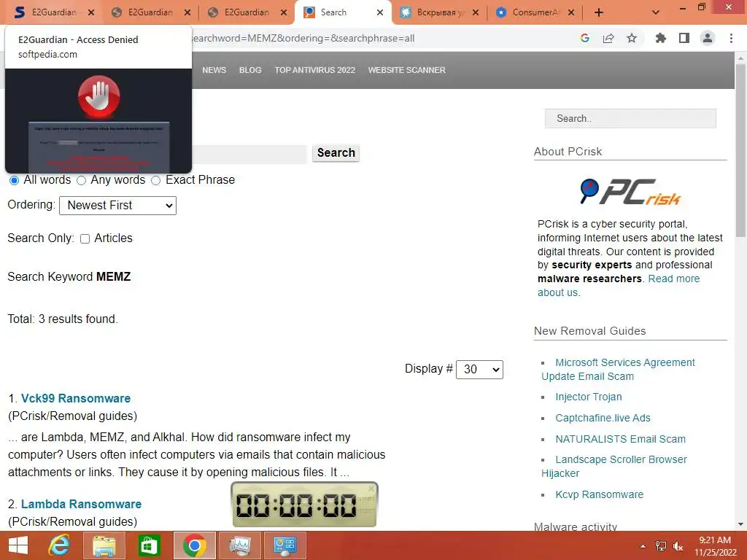Viewport: 747px width, 560px height.
Task: Bookmark this page with star icon
Action: (x=632, y=38)
